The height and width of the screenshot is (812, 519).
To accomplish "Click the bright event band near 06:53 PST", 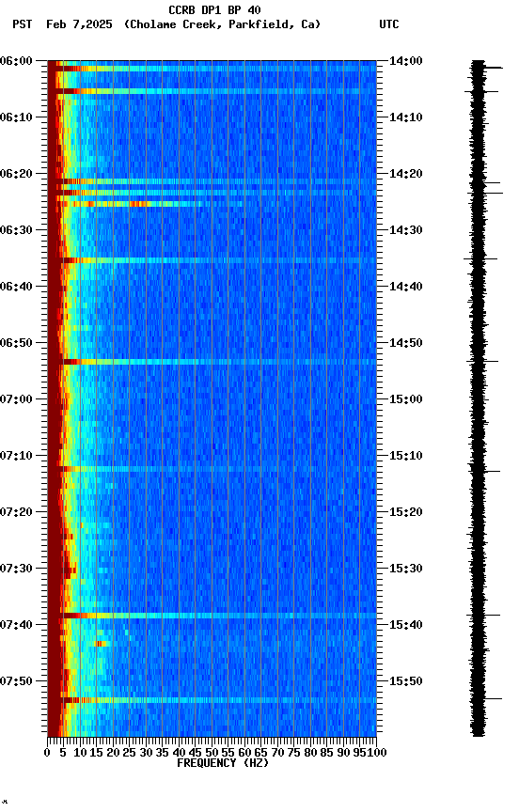I will coord(212,362).
